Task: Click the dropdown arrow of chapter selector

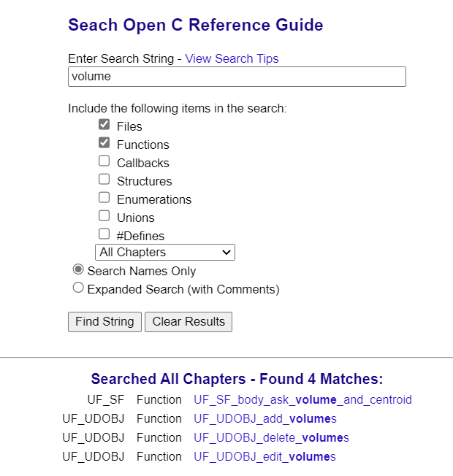Action: tap(226, 253)
